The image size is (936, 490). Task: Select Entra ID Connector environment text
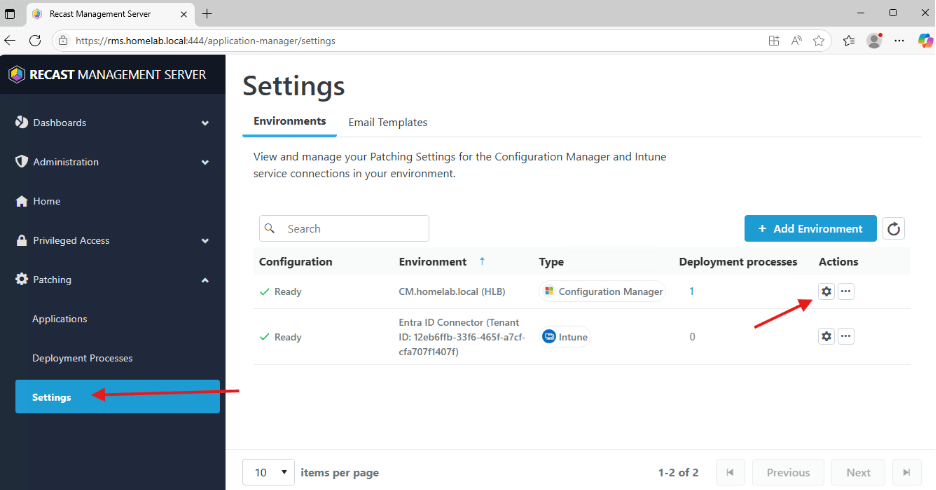(462, 337)
